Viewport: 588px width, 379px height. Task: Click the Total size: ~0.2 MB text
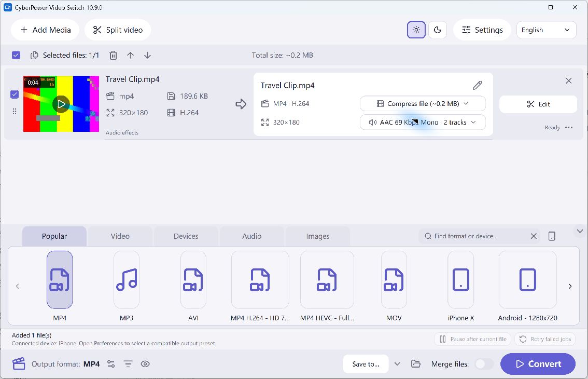click(283, 55)
